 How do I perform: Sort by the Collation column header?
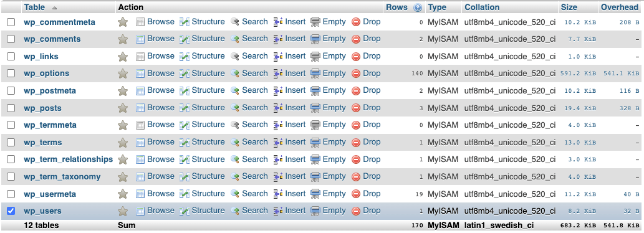coord(482,7)
